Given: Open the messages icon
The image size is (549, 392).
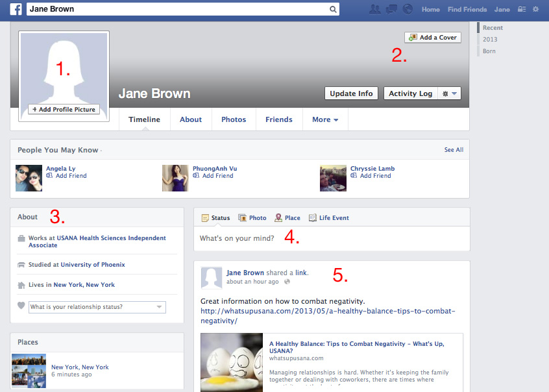Looking at the screenshot, I should click(391, 10).
